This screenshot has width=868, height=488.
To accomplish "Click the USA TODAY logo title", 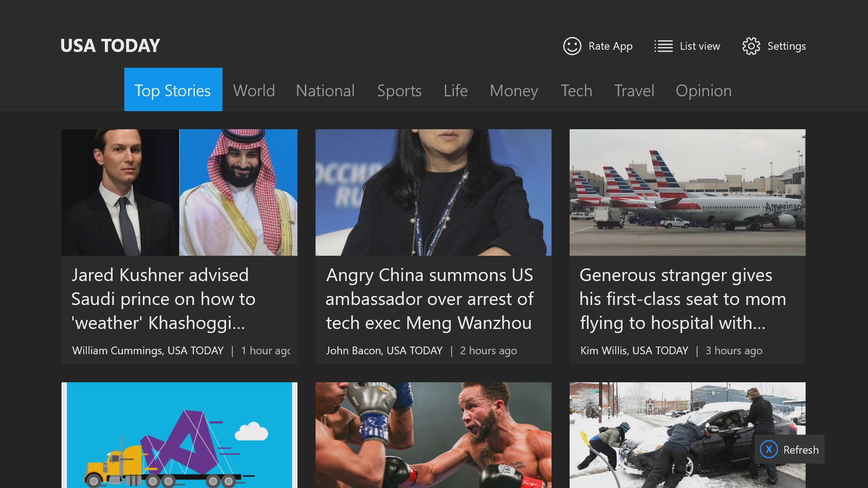I will pyautogui.click(x=110, y=46).
